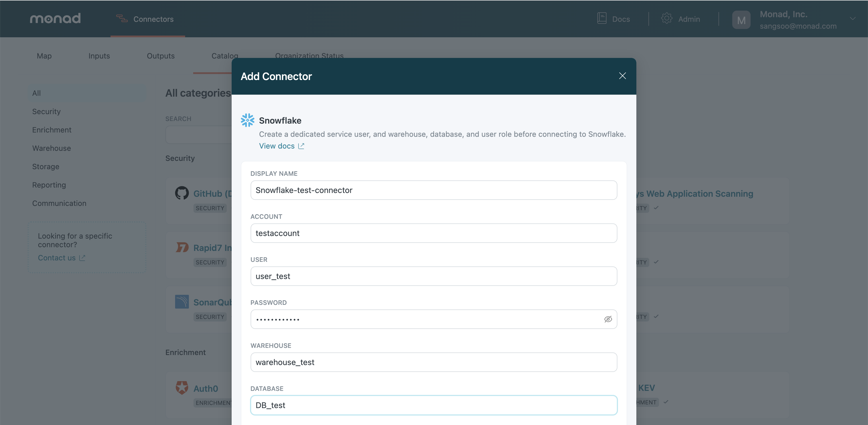Click the Display Name input field
Image resolution: width=868 pixels, height=425 pixels.
point(434,190)
